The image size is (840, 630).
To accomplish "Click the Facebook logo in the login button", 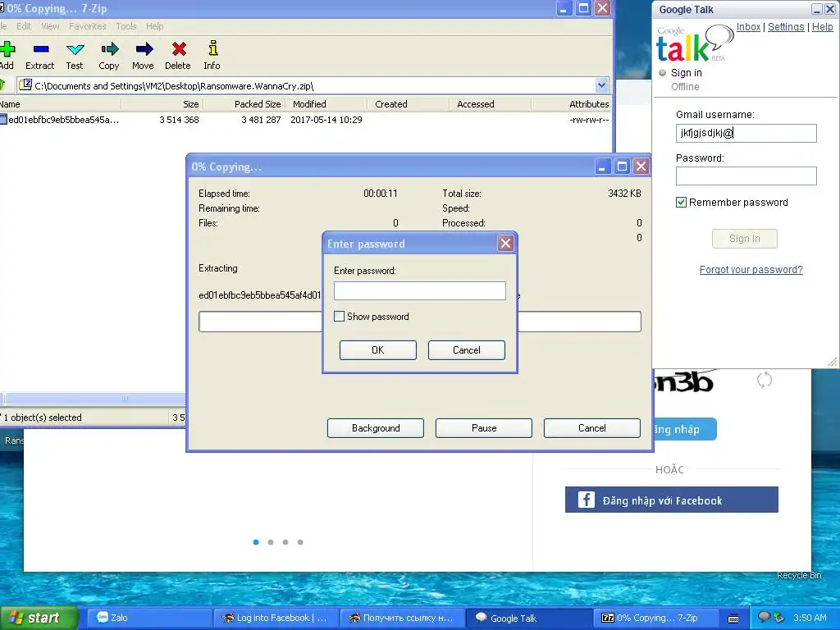I will pos(586,500).
